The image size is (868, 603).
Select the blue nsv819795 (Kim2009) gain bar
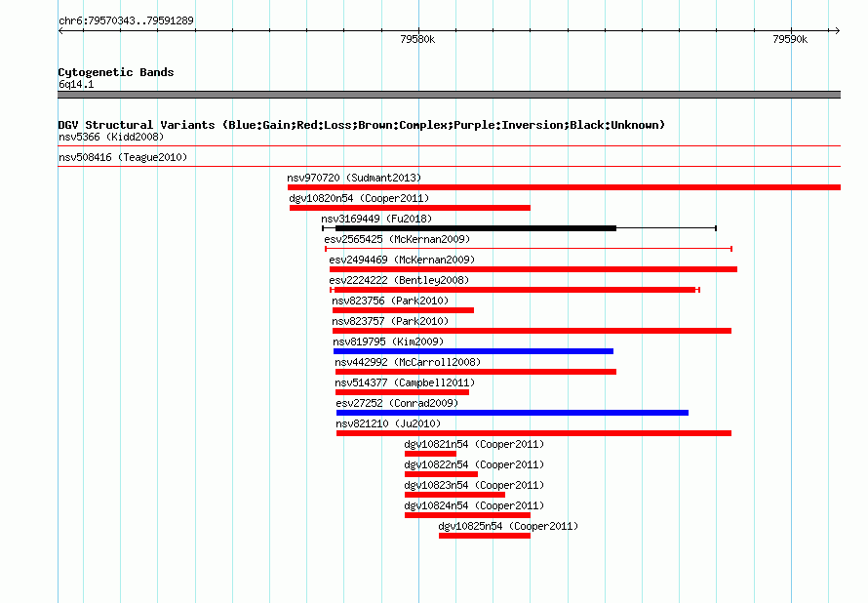[x=473, y=351]
